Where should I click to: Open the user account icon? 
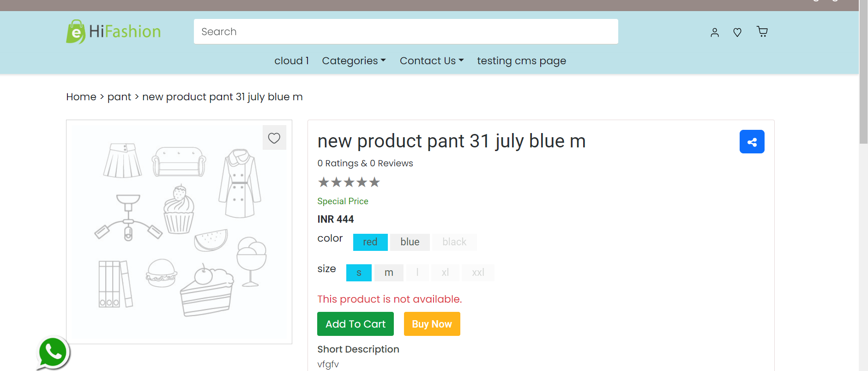(715, 32)
